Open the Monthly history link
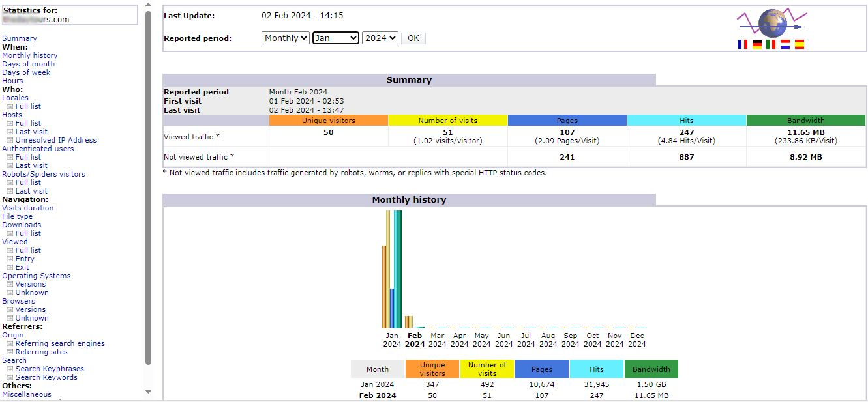Screen dimensions: 868x402 click(x=30, y=55)
